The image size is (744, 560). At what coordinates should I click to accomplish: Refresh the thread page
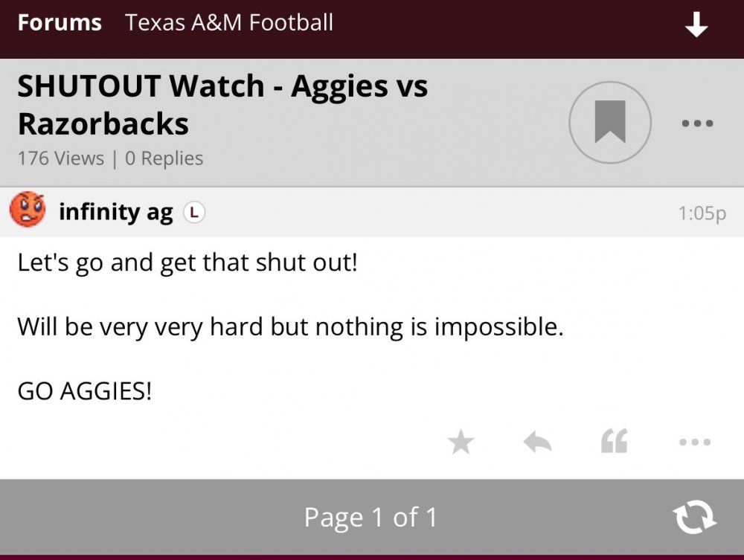coord(694,517)
